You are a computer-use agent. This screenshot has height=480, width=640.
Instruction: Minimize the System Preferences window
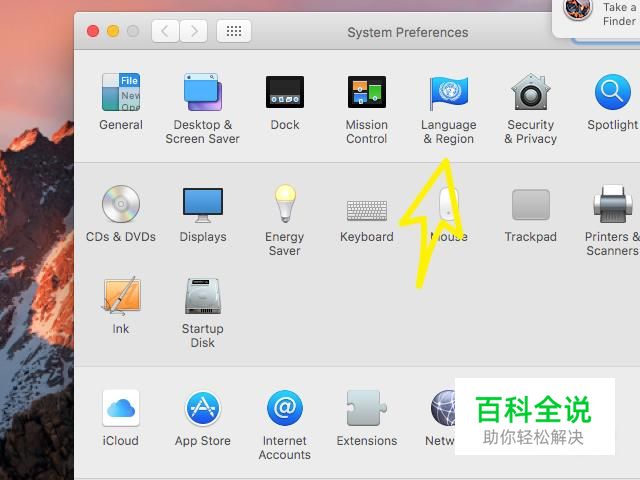click(x=113, y=31)
